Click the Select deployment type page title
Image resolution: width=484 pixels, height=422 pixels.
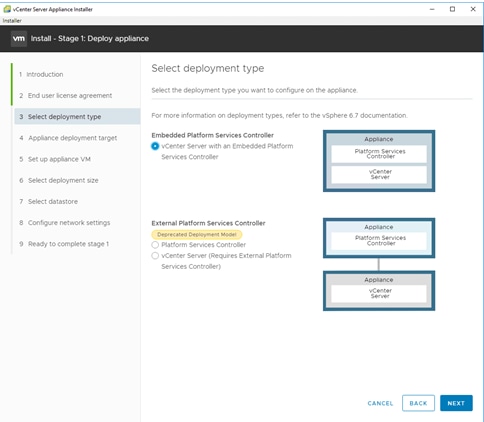point(208,68)
